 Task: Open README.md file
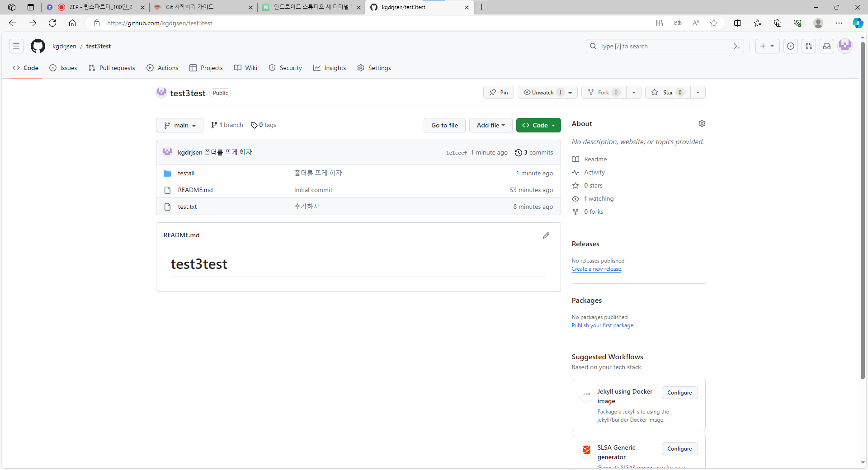[195, 190]
